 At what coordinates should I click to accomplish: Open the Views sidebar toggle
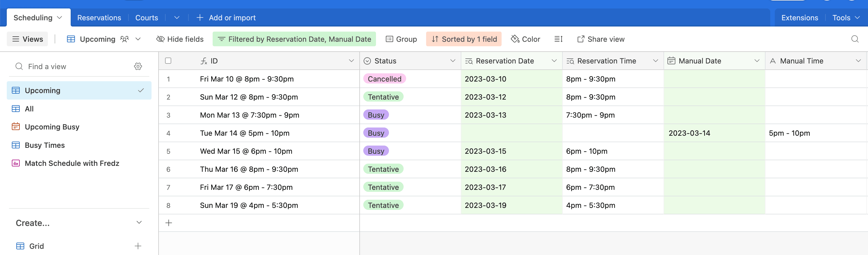tap(27, 39)
